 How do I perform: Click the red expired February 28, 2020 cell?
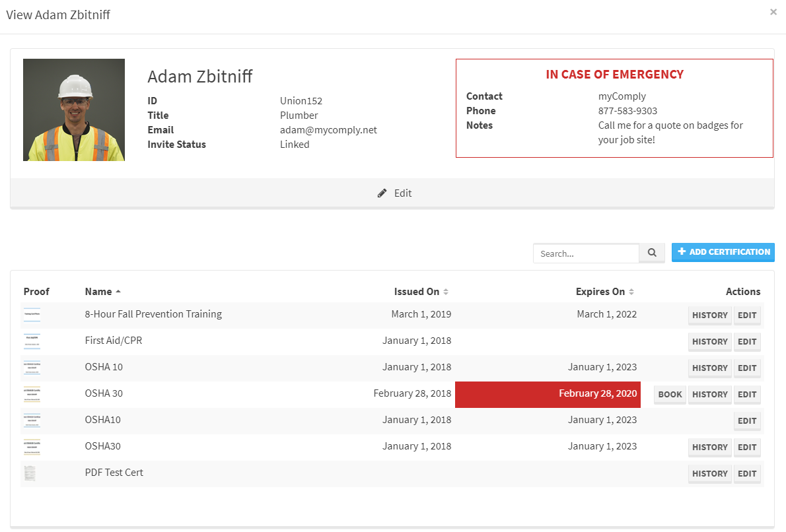click(548, 394)
